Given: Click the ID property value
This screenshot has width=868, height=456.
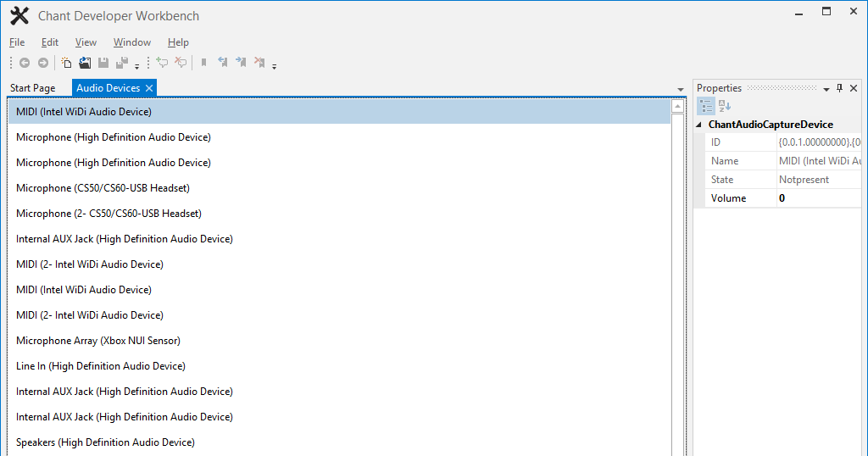Looking at the screenshot, I should coord(819,142).
